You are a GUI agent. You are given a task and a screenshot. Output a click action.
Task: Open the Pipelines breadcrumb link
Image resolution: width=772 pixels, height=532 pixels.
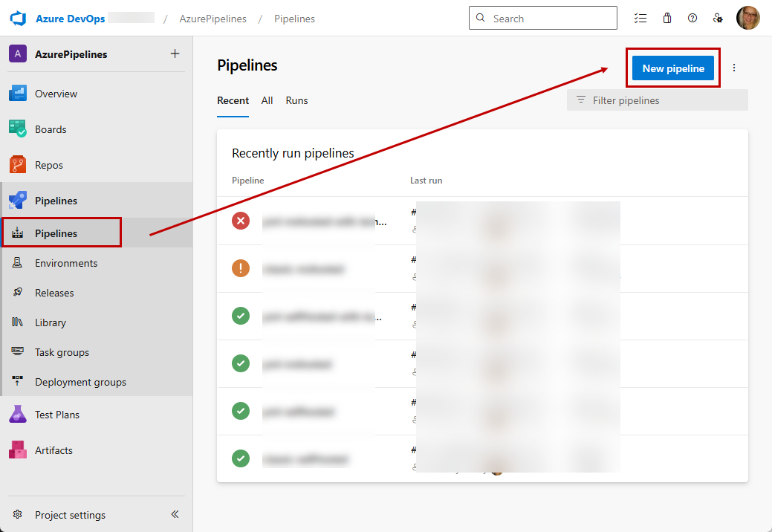tap(294, 19)
